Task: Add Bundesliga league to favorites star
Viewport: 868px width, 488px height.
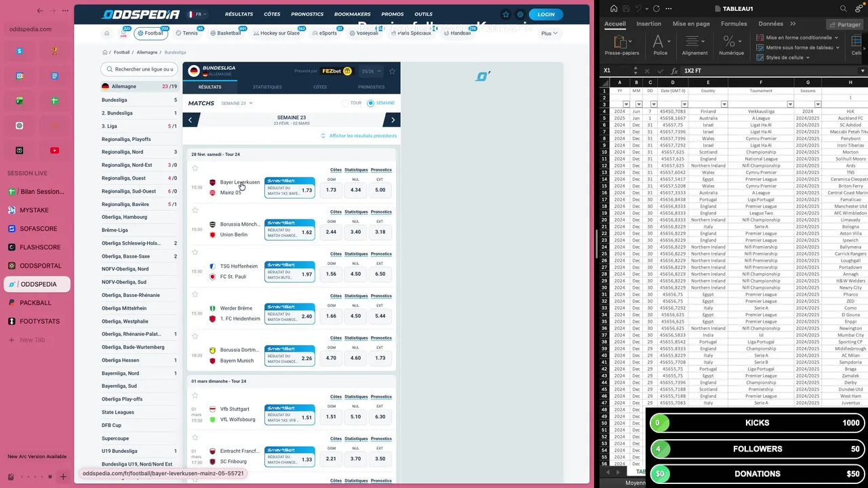Action: (392, 71)
